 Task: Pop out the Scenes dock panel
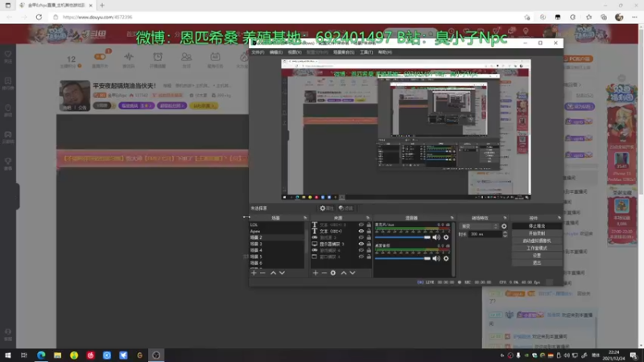(x=305, y=218)
